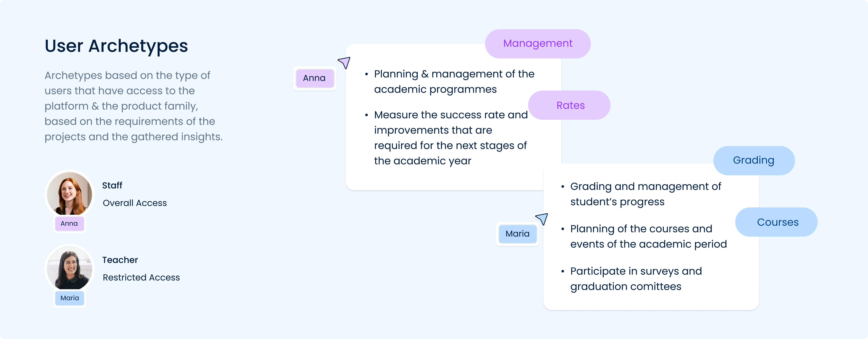Click the 'Planning & management' bullet item
Viewport: 868px width, 339px height.
tap(454, 82)
